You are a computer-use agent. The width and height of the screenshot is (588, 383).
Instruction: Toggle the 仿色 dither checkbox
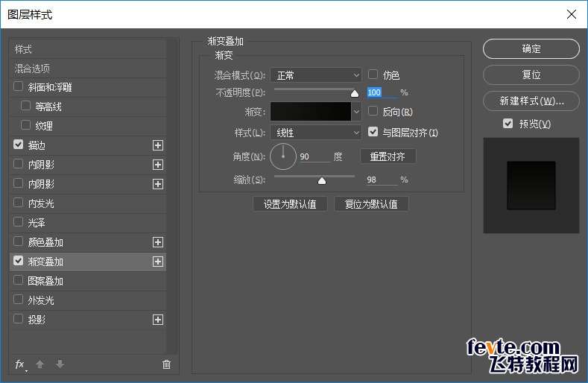point(373,75)
